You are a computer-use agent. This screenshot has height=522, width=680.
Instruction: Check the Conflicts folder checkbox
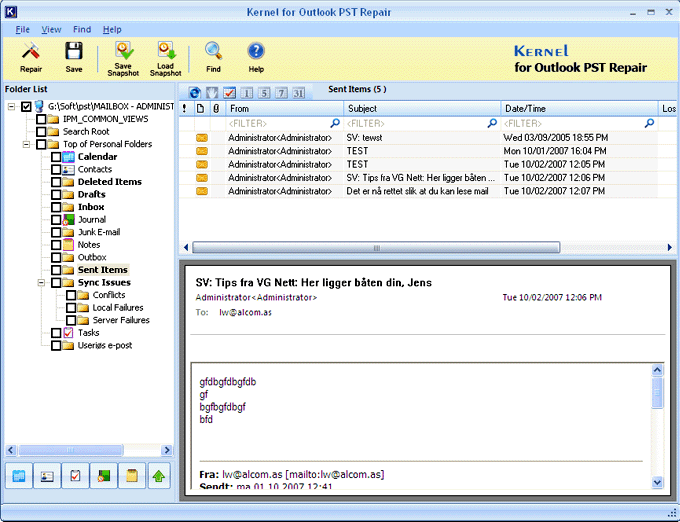(x=71, y=295)
